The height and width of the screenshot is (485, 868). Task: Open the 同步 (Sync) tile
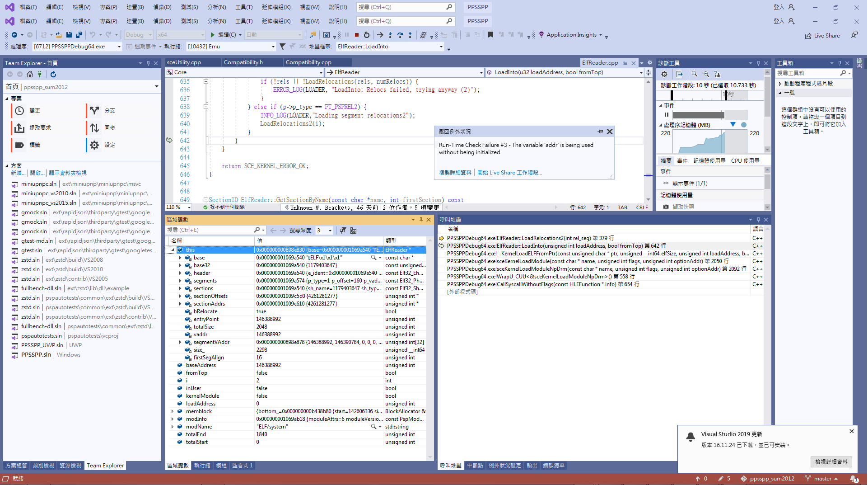click(x=122, y=128)
